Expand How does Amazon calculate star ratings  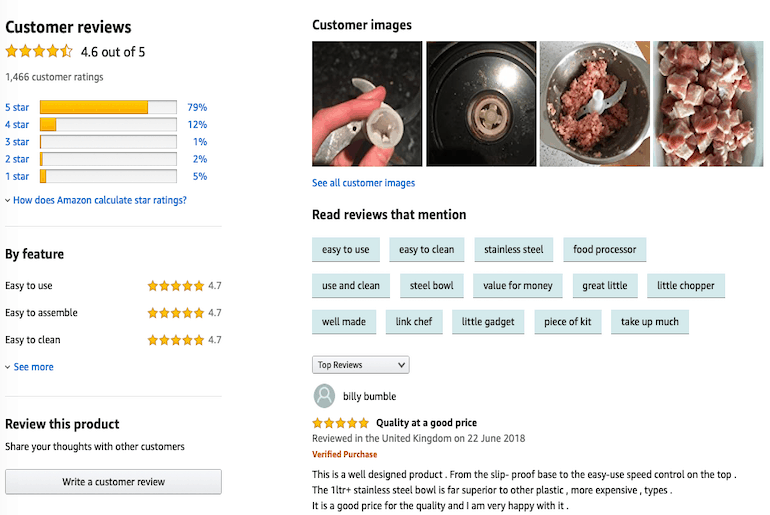tap(99, 200)
